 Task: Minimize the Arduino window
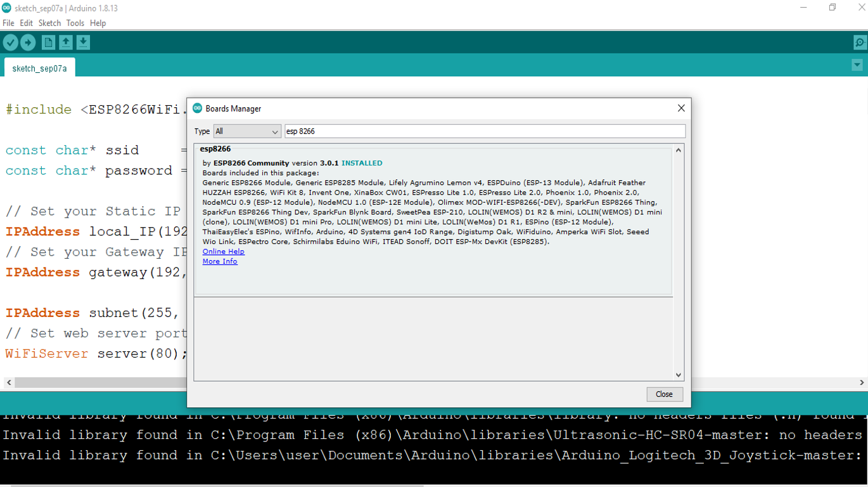coord(803,8)
